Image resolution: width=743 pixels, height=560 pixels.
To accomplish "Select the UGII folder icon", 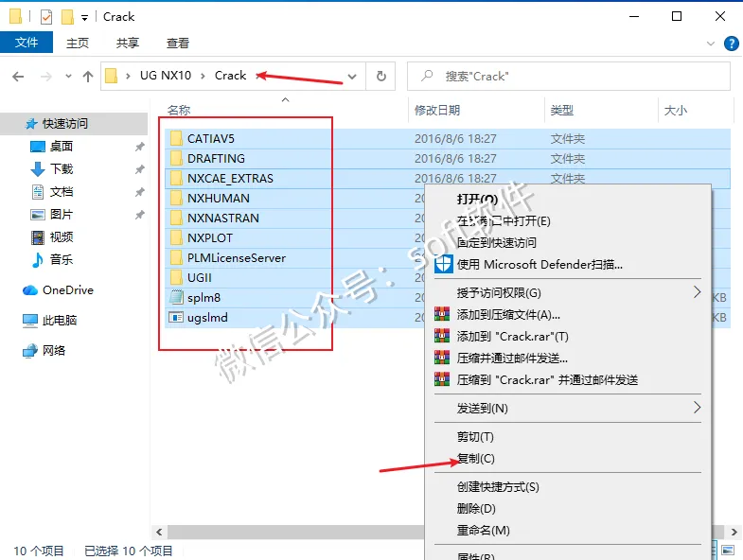I will pyautogui.click(x=176, y=277).
